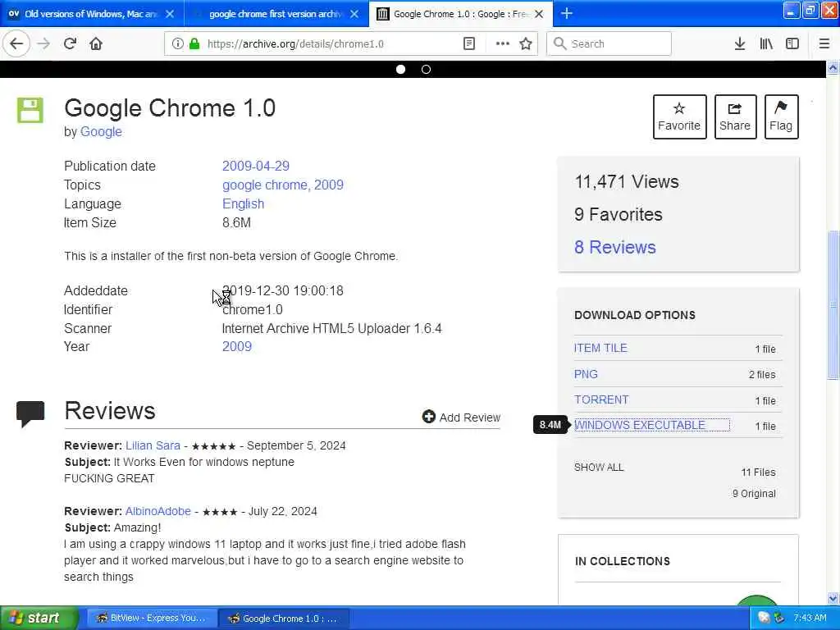Open the browser home page
This screenshot has width=840, height=630.
96,43
